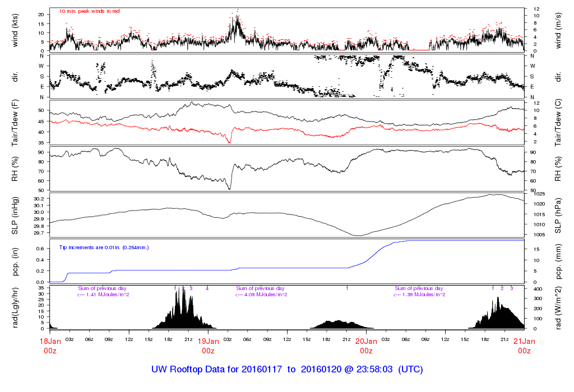
Task: Click the "Tip increments are 0.01in. (0.254mm.)" note
Action: [104, 248]
